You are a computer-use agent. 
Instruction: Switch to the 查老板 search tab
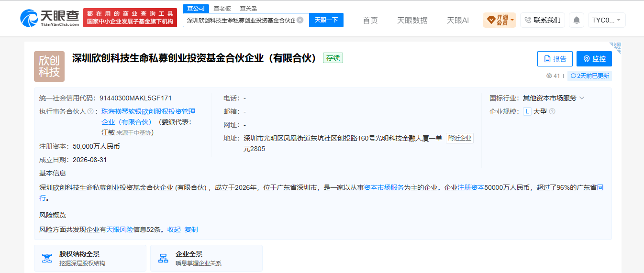point(222,8)
